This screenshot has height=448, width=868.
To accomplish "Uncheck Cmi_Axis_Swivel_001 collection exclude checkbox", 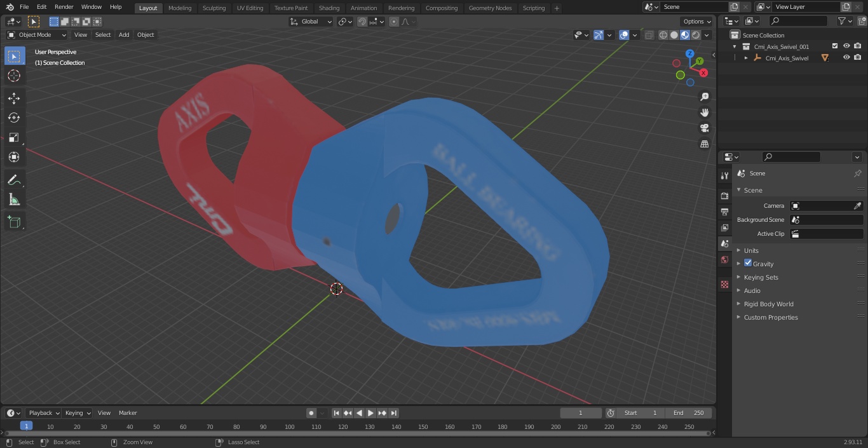I will tap(835, 46).
